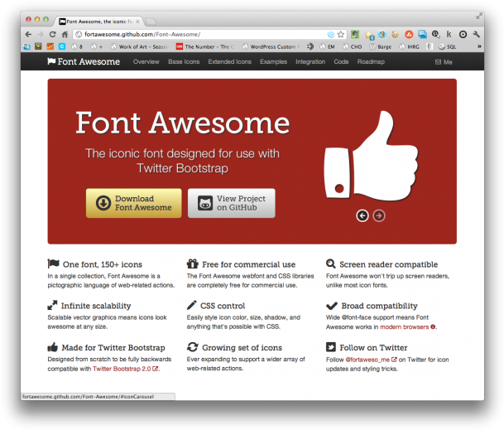Click the 'CSS control' heading
The width and height of the screenshot is (504, 430).
223,306
